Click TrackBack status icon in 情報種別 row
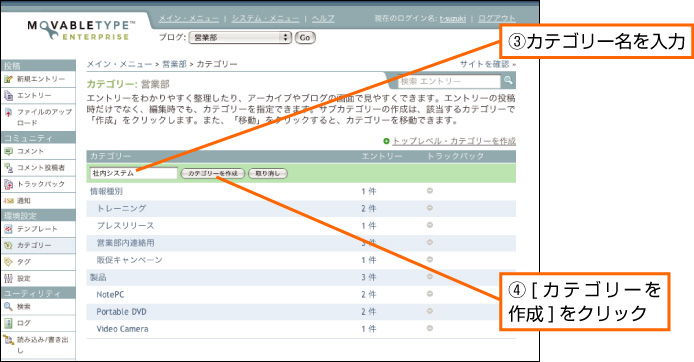This screenshot has height=362, width=694. [429, 191]
